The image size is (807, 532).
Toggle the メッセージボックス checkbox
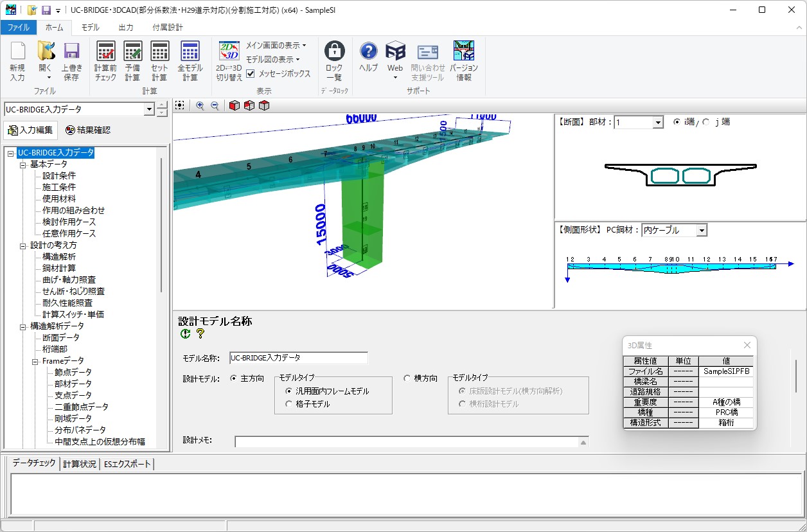tap(251, 74)
